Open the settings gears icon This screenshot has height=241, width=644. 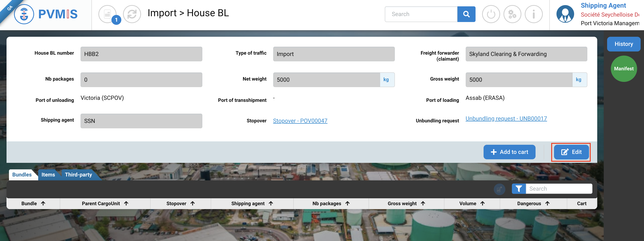512,14
